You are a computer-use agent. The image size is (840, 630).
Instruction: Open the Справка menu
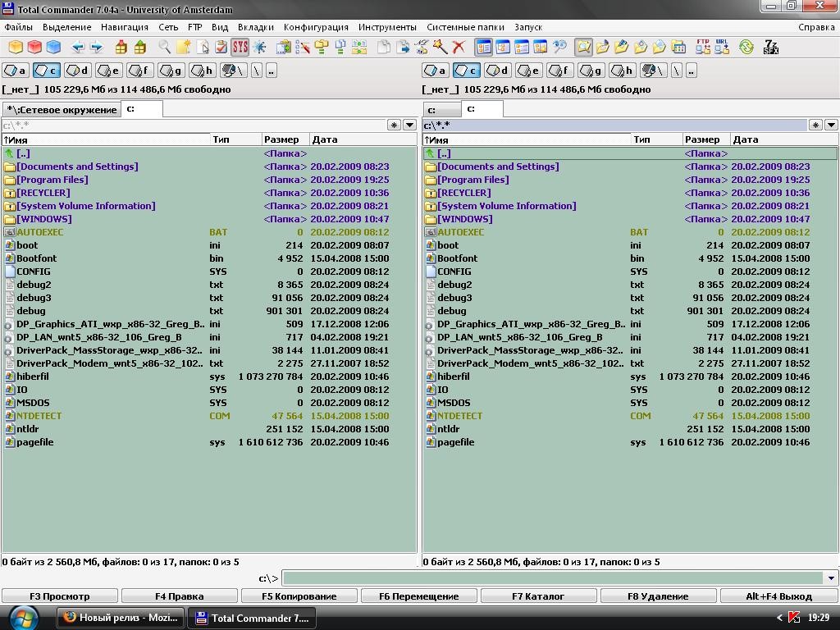tap(816, 27)
